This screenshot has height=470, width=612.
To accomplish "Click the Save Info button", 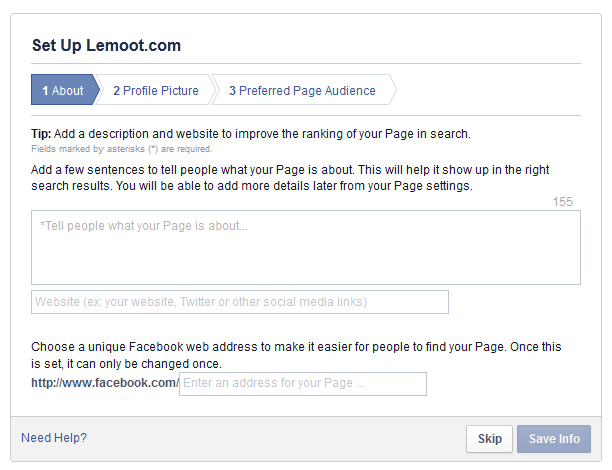I will (x=554, y=439).
